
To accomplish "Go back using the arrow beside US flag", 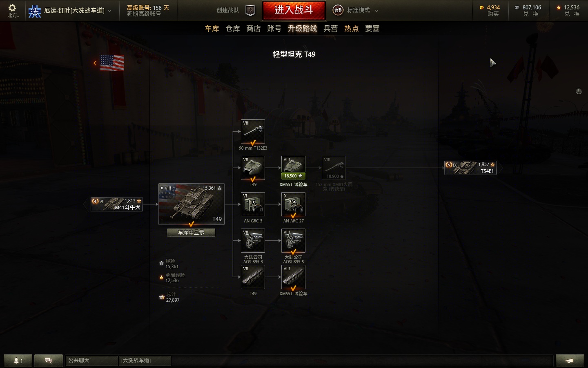I will point(95,63).
